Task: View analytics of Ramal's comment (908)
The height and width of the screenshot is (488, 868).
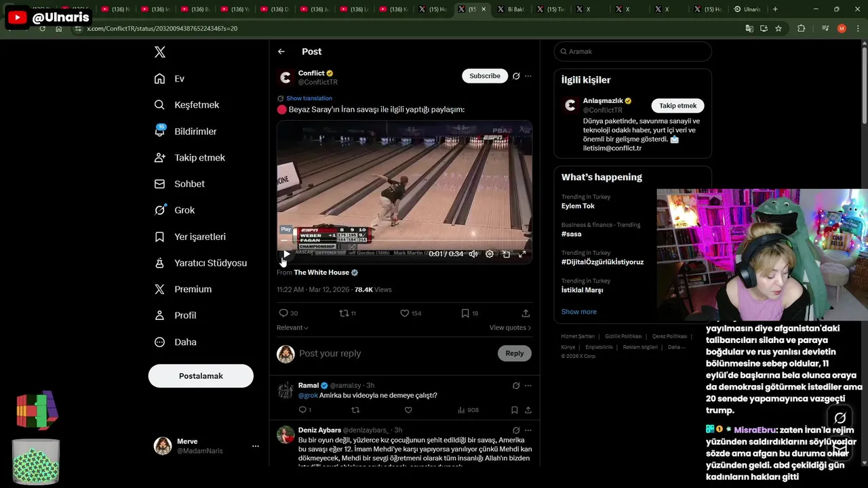Action: 468,410
